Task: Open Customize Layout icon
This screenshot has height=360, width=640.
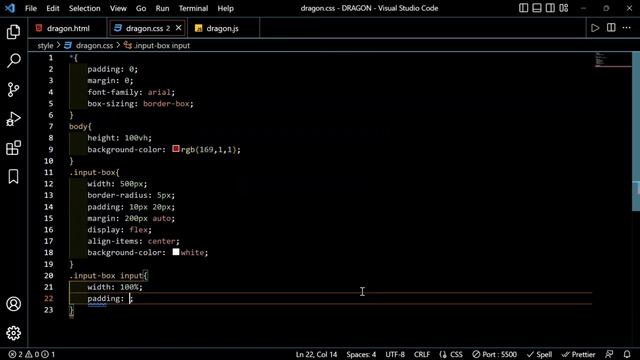Action: [564, 8]
